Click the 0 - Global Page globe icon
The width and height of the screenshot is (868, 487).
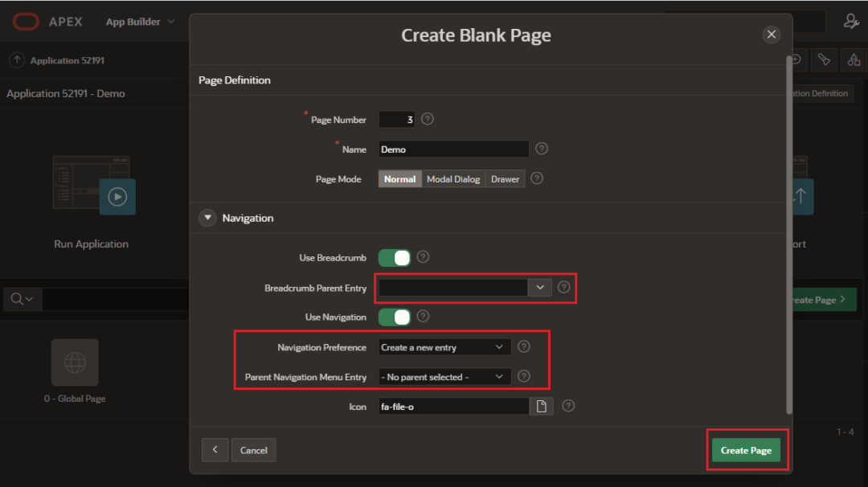(75, 362)
